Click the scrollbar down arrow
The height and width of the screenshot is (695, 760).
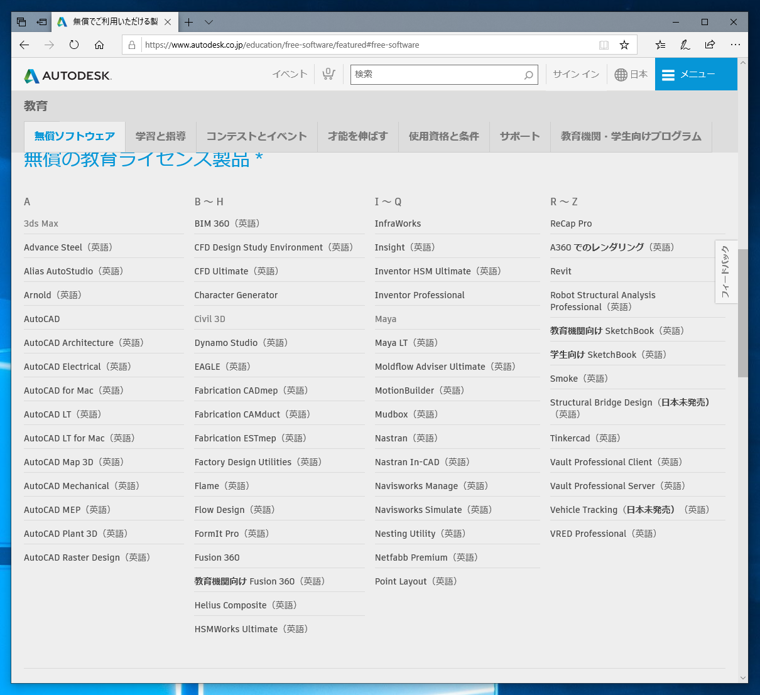point(743,678)
